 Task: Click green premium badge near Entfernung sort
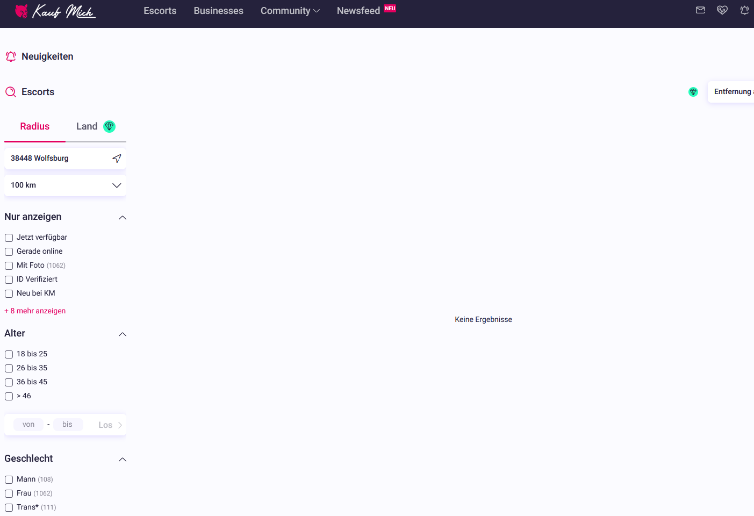pos(693,92)
